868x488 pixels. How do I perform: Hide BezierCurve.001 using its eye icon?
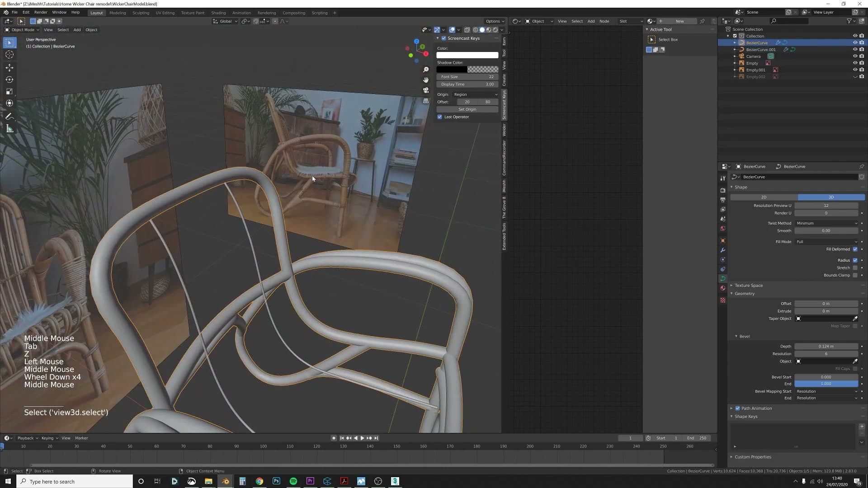point(855,50)
